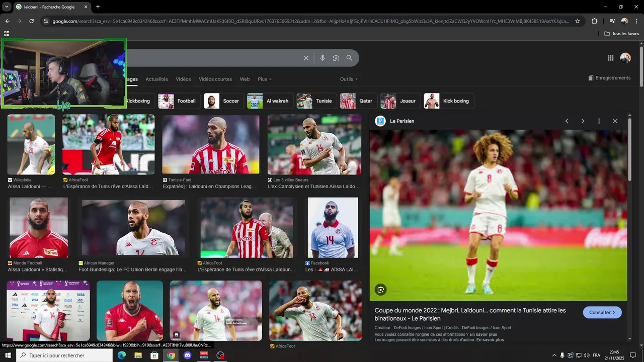Viewport: 644px width, 362px height.
Task: Open Chrome extensions menu
Action: pos(594,21)
